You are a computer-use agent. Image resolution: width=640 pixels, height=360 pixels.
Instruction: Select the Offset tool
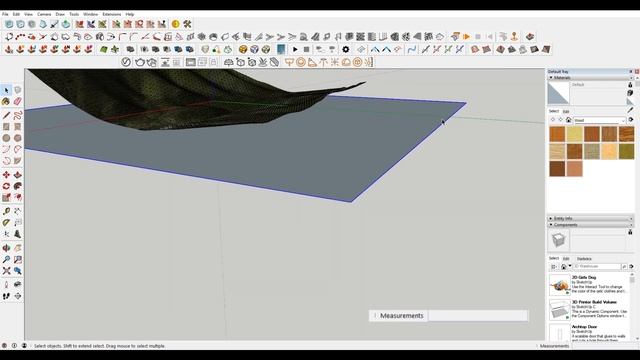[18, 198]
